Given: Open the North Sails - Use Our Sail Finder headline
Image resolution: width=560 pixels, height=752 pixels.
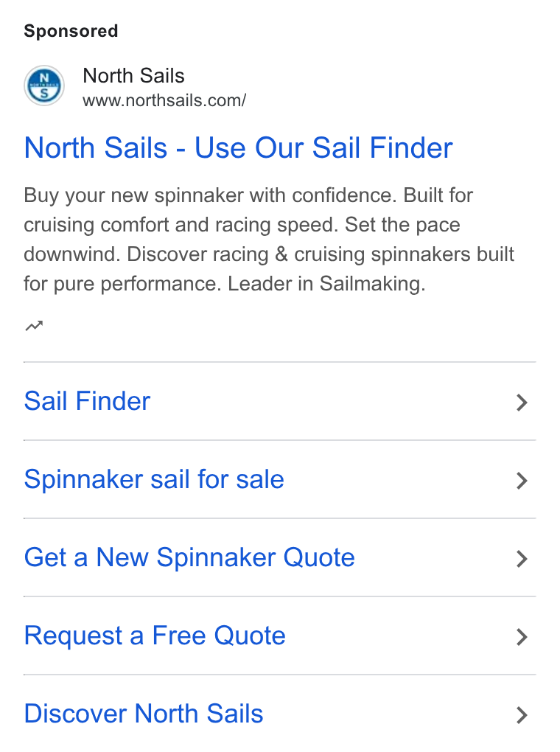Looking at the screenshot, I should pyautogui.click(x=238, y=147).
